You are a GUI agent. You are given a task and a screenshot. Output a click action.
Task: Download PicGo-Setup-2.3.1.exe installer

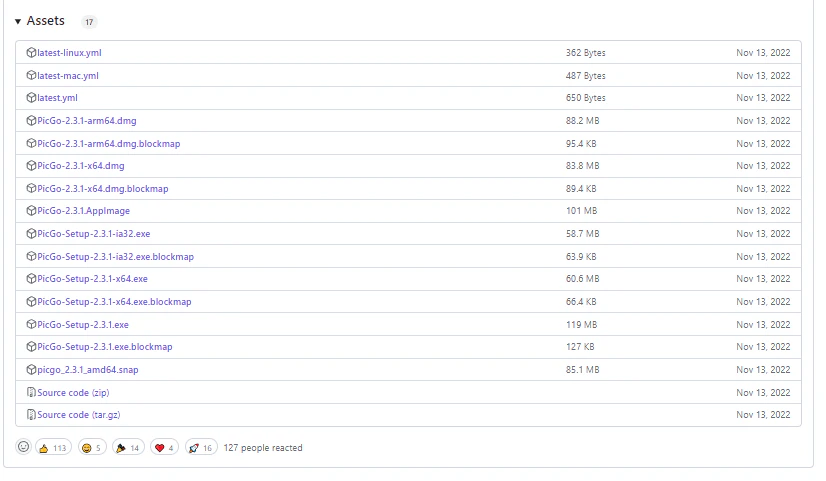click(83, 325)
